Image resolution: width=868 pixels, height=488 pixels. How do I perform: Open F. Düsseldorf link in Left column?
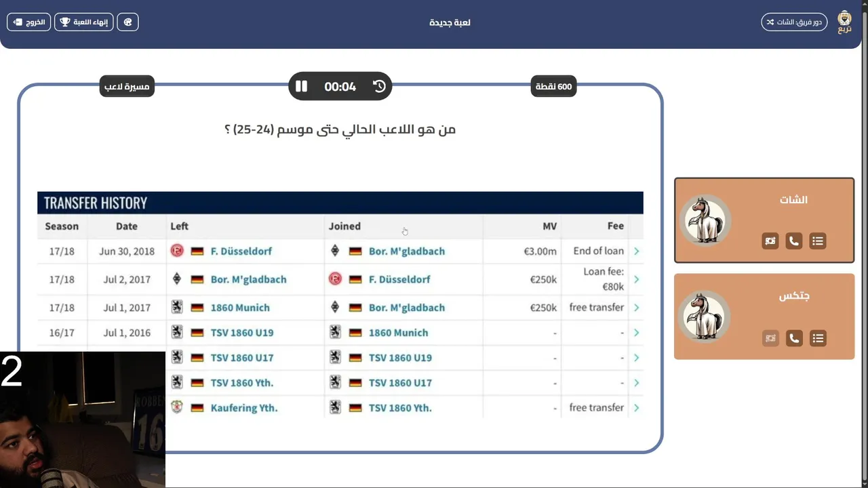[241, 251]
